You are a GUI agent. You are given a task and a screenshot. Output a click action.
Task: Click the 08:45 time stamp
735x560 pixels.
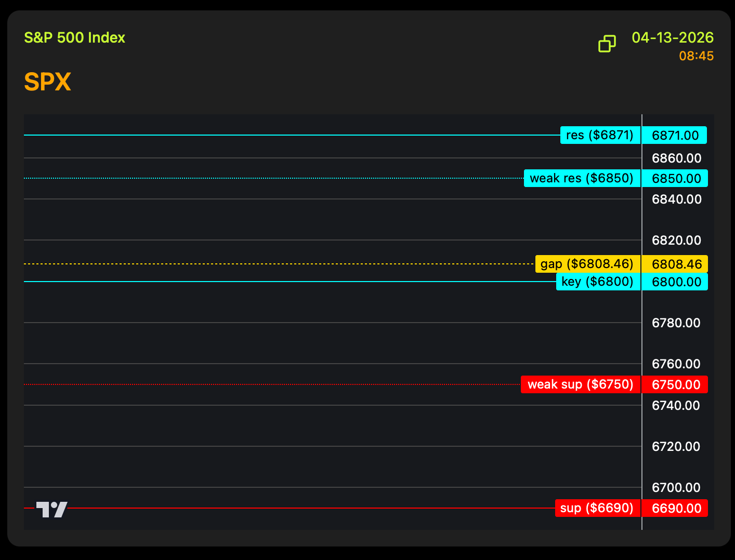pyautogui.click(x=697, y=56)
